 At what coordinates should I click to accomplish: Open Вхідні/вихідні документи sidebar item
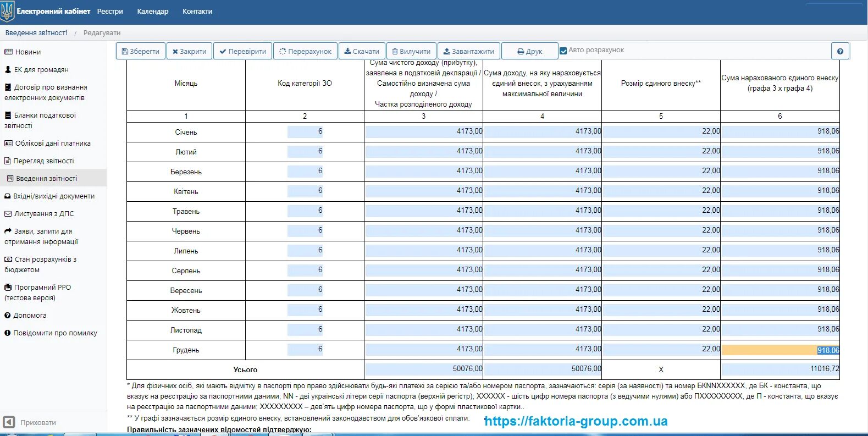(x=54, y=196)
